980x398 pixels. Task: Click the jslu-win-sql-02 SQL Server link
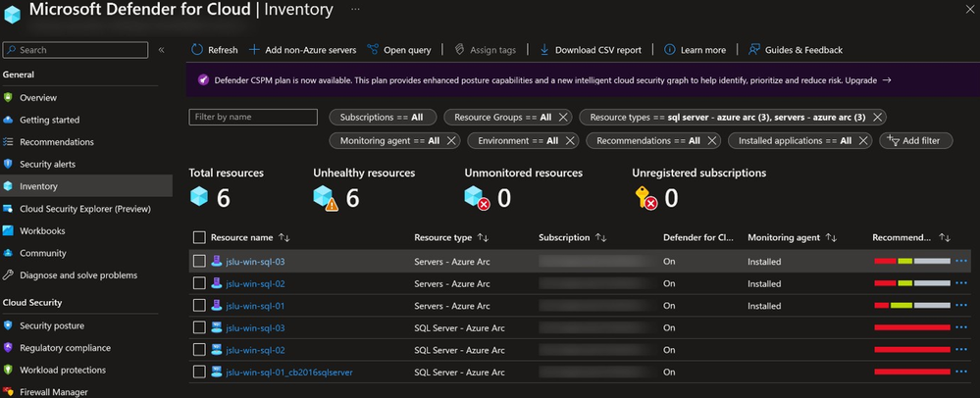click(x=256, y=350)
